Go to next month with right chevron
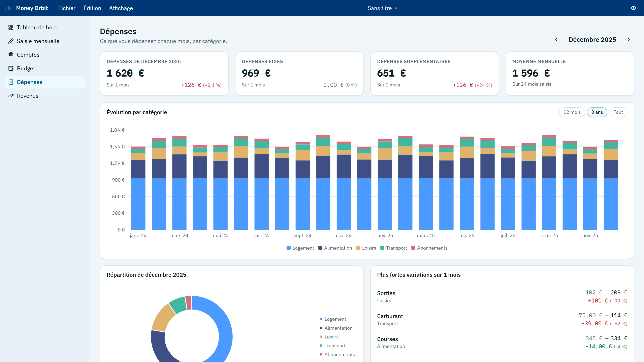644x362 pixels. 629,39
